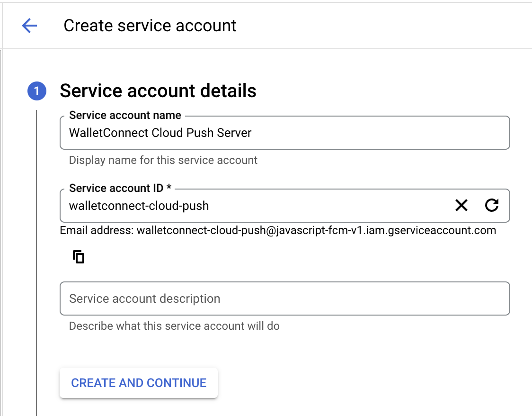The width and height of the screenshot is (532, 416).
Task: Click 'Display name for this service account' hint
Action: pyautogui.click(x=163, y=160)
